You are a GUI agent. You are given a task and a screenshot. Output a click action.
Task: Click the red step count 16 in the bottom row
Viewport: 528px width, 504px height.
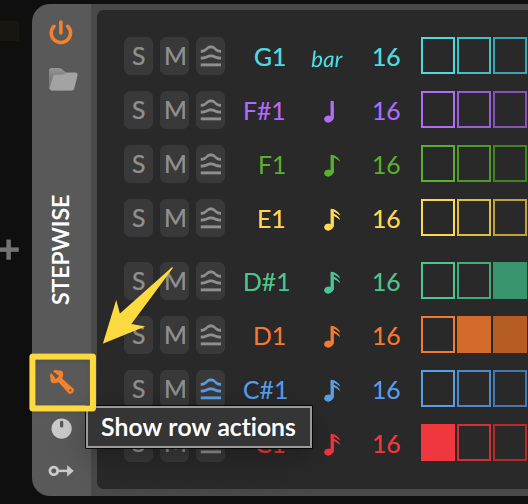(x=387, y=444)
